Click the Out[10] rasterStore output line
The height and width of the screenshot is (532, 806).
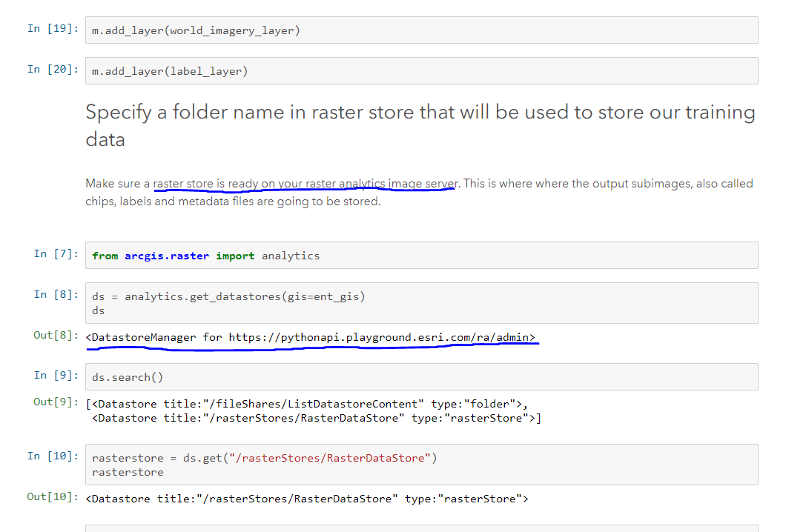tap(308, 499)
